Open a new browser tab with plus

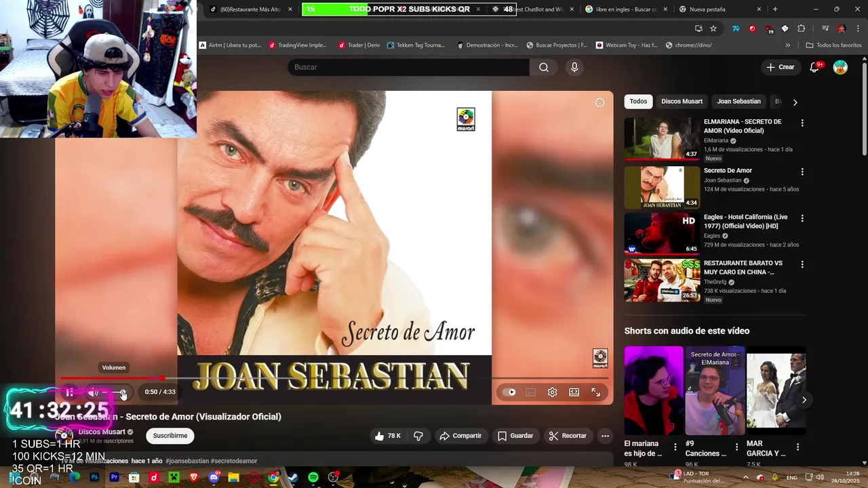(775, 9)
